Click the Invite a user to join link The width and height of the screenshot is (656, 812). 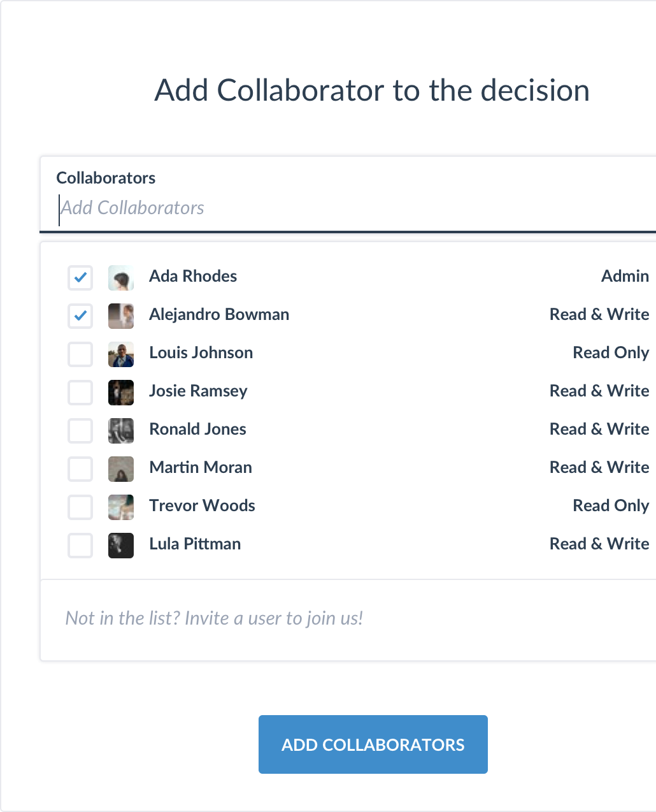pos(214,618)
